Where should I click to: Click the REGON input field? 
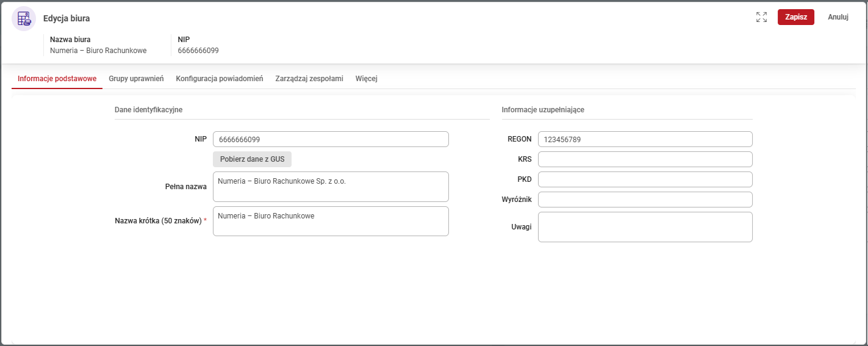click(645, 139)
